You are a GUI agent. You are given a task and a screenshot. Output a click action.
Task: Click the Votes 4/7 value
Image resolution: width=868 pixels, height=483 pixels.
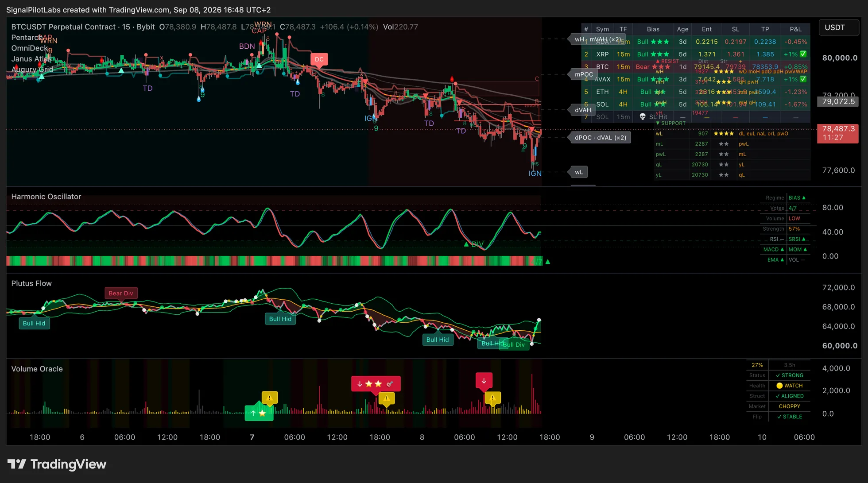(793, 208)
